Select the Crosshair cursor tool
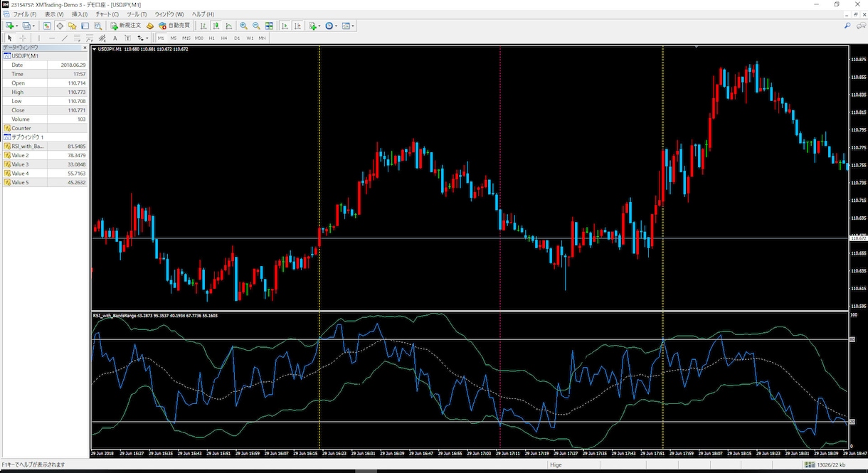This screenshot has height=473, width=868. (x=23, y=38)
